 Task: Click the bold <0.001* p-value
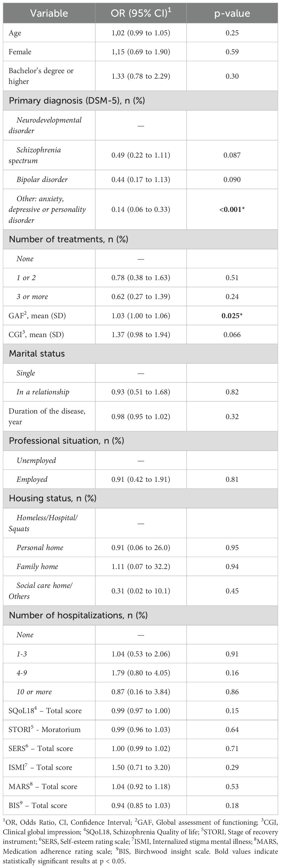(232, 209)
